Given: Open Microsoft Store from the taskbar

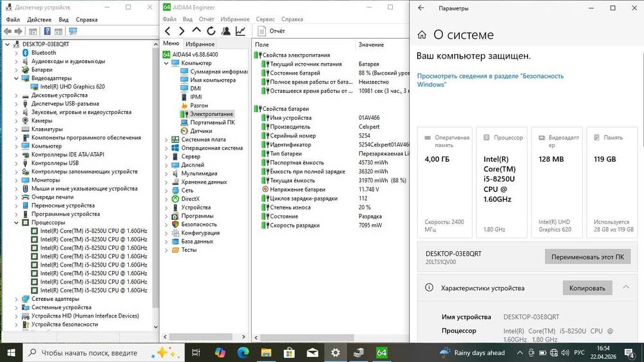Looking at the screenshot, I should [289, 352].
